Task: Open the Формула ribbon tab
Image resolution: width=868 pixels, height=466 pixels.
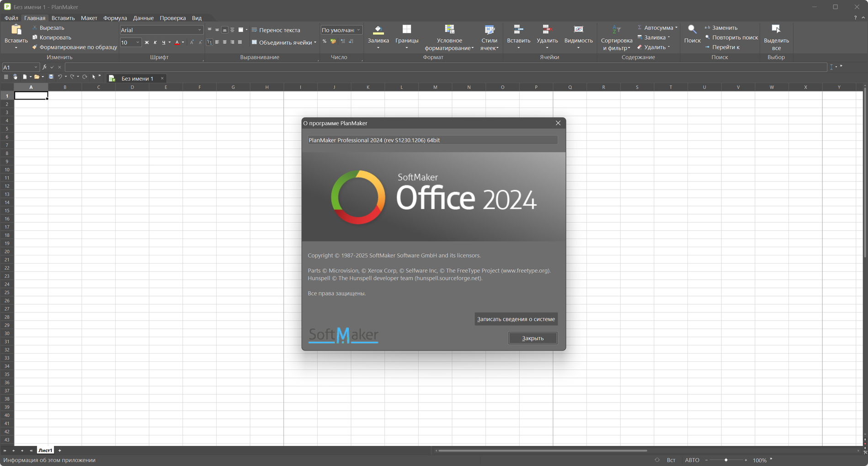Action: tap(115, 18)
